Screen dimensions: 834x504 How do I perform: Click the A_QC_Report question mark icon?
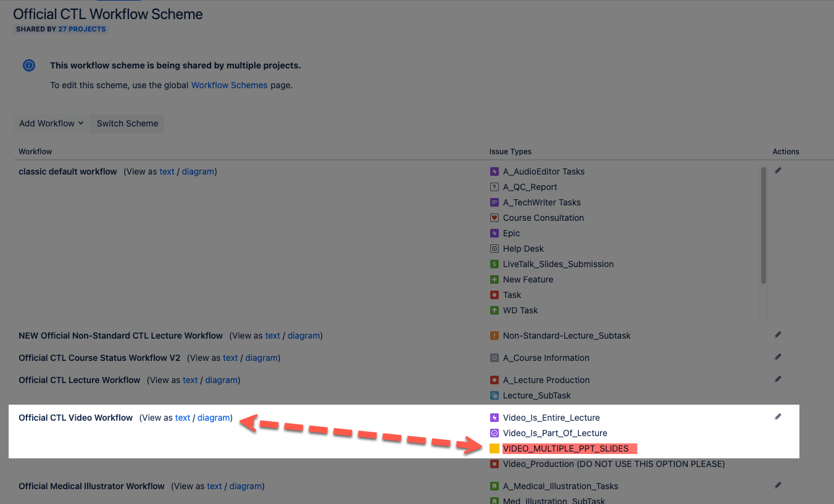pyautogui.click(x=494, y=187)
